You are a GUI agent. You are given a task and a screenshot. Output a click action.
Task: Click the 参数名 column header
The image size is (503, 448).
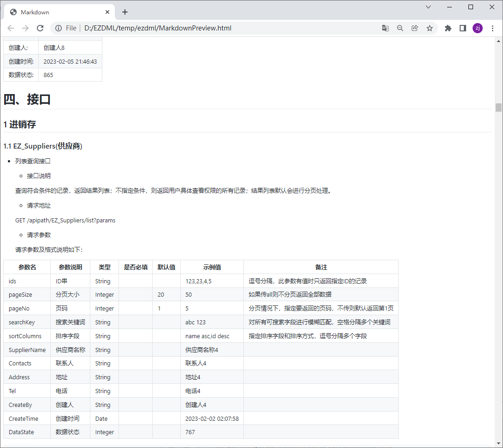(x=27, y=267)
